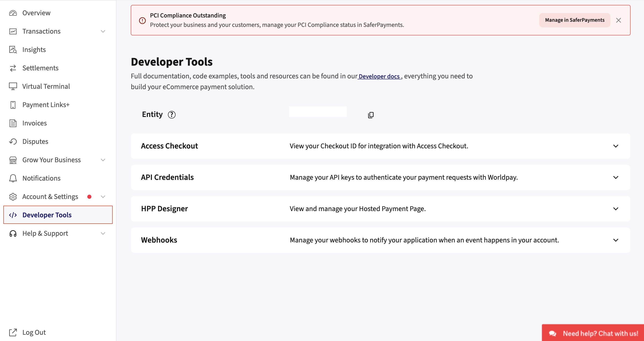Expand the Transactions submenu arrow
Screen dimensions: 644x341
click(103, 31)
